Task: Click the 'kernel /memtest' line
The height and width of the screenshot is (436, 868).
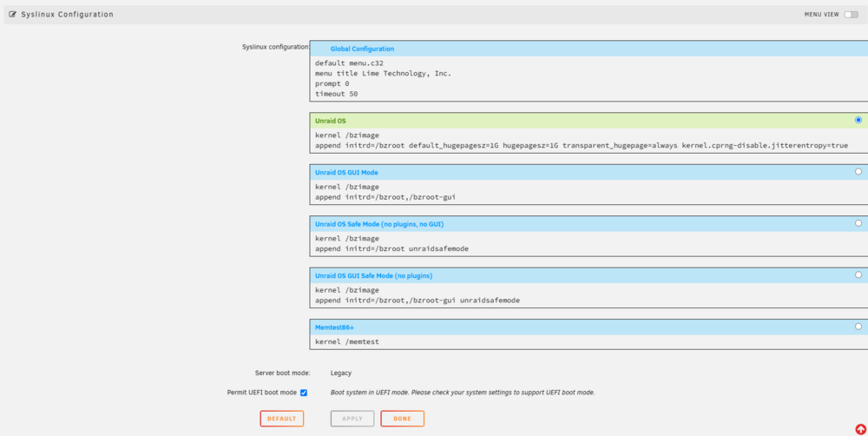Action: tap(347, 342)
